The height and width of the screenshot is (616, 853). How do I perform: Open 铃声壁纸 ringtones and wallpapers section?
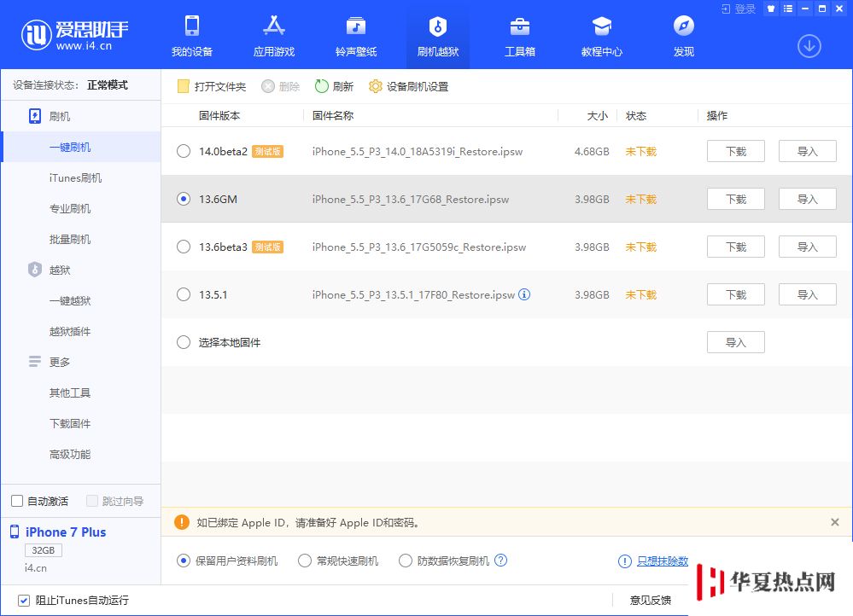click(356, 36)
